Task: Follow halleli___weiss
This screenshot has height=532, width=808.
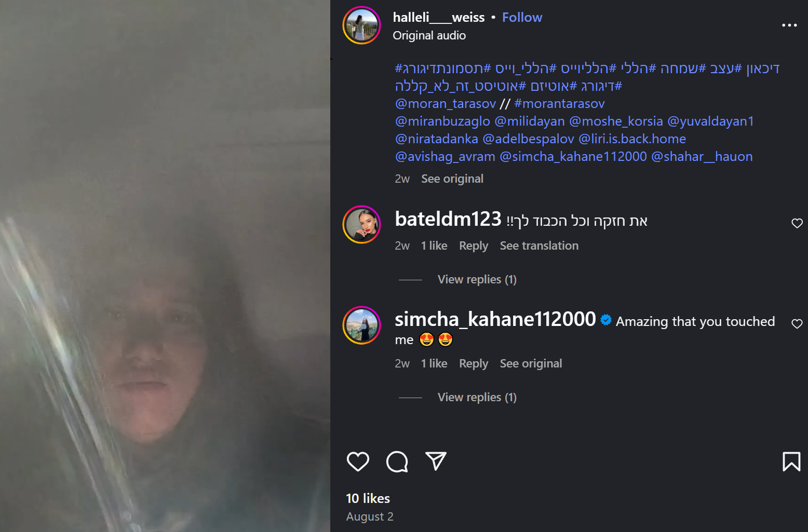Action: 522,17
